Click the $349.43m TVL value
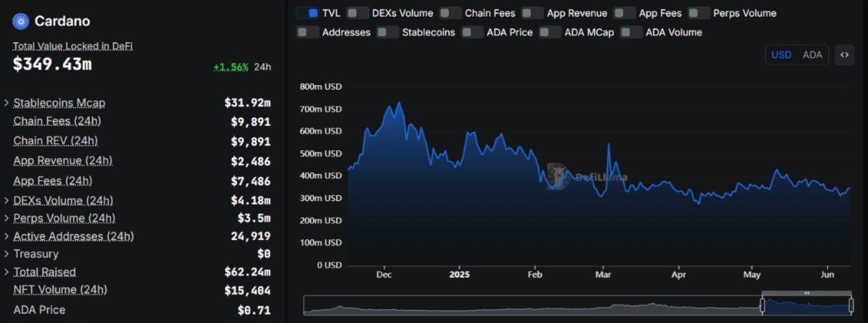The width and height of the screenshot is (868, 323). point(52,64)
